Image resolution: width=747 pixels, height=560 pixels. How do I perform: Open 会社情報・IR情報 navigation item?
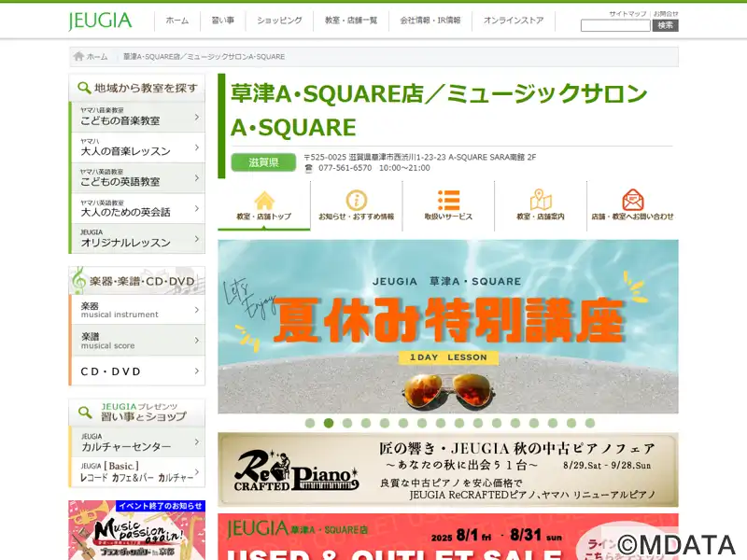430,21
